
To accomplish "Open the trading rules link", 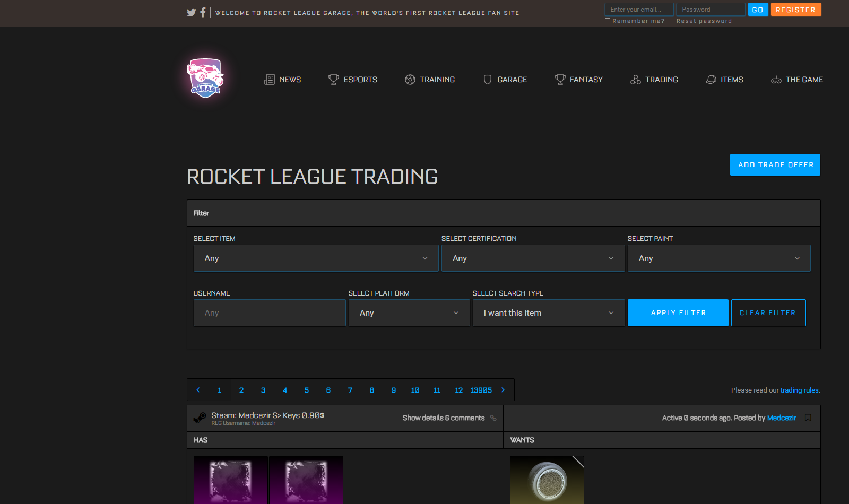I will [x=799, y=390].
